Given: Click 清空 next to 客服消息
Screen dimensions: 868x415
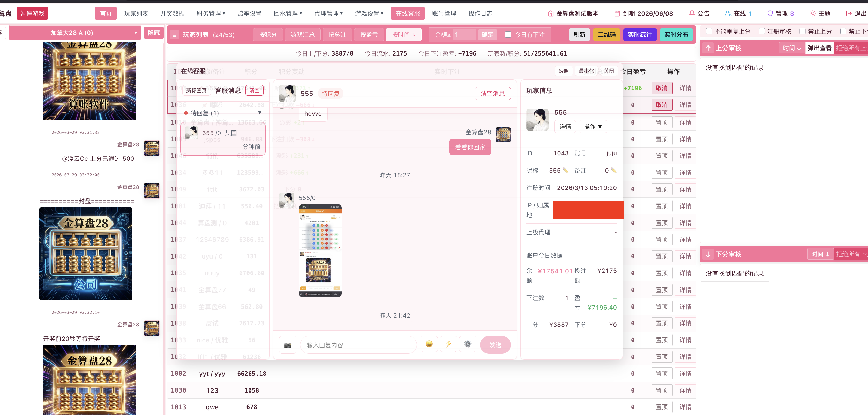Looking at the screenshot, I should click(x=255, y=90).
